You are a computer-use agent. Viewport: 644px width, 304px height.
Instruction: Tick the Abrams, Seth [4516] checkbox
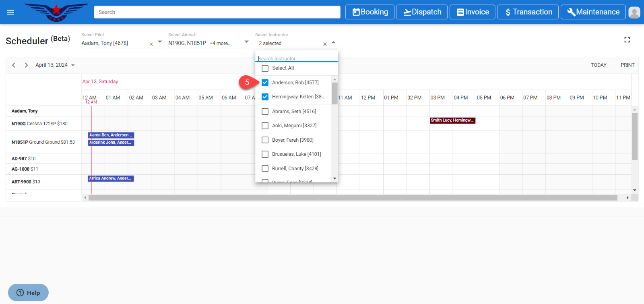(265, 112)
